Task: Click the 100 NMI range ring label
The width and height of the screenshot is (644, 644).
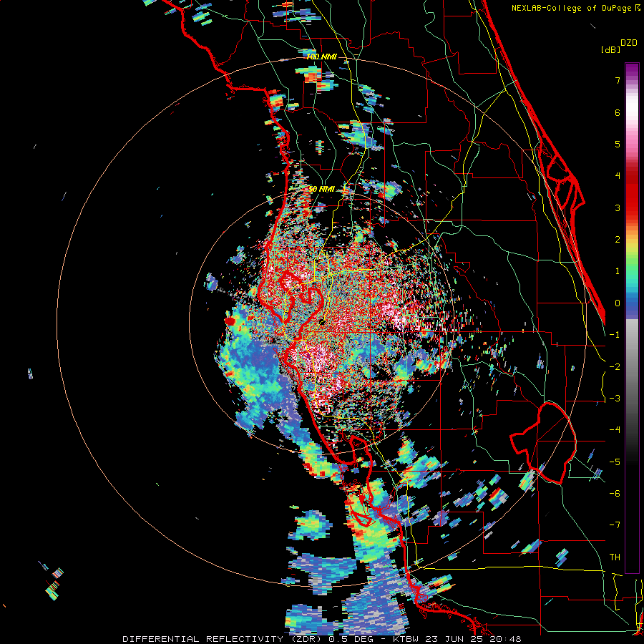Action: pyautogui.click(x=321, y=57)
